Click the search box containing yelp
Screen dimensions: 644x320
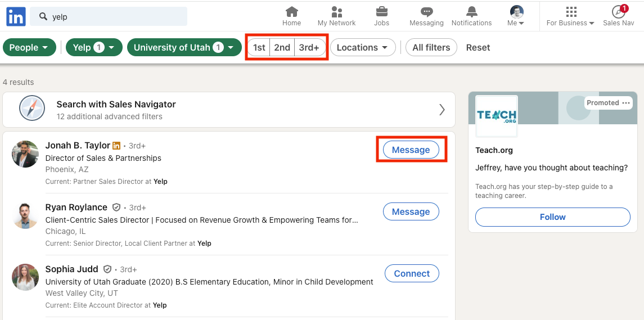pyautogui.click(x=109, y=16)
